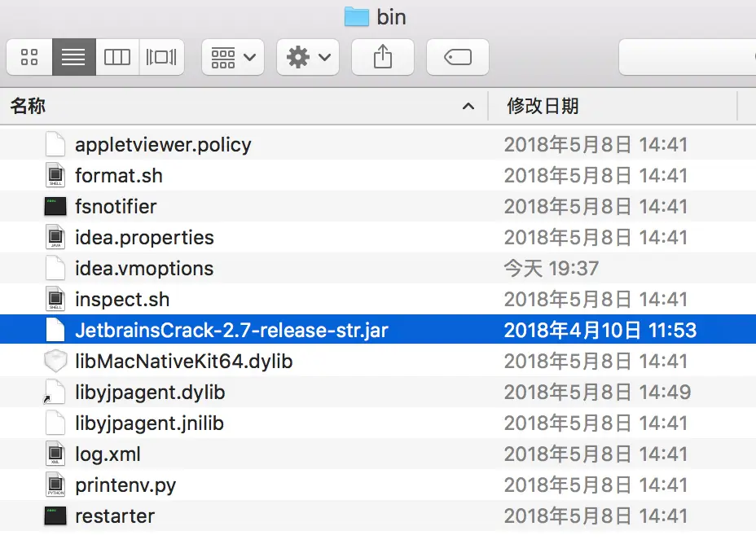Select the idea.vmoptions file icon
This screenshot has width=756, height=544.
click(55, 268)
